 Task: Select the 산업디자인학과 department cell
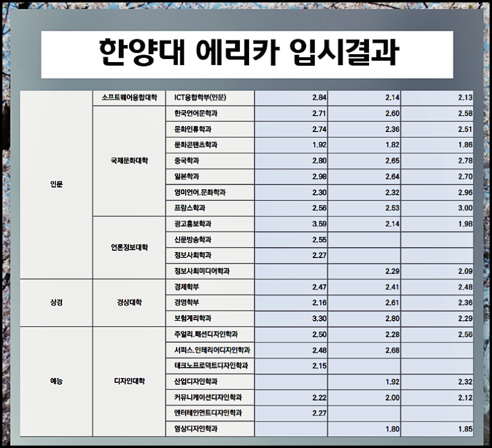(x=210, y=382)
